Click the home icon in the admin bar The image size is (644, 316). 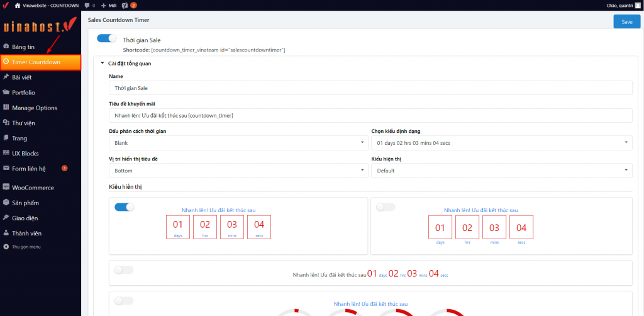pos(18,5)
